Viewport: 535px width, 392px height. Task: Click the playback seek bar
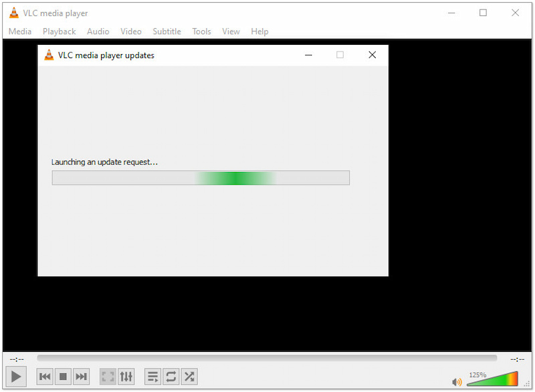tap(267, 359)
